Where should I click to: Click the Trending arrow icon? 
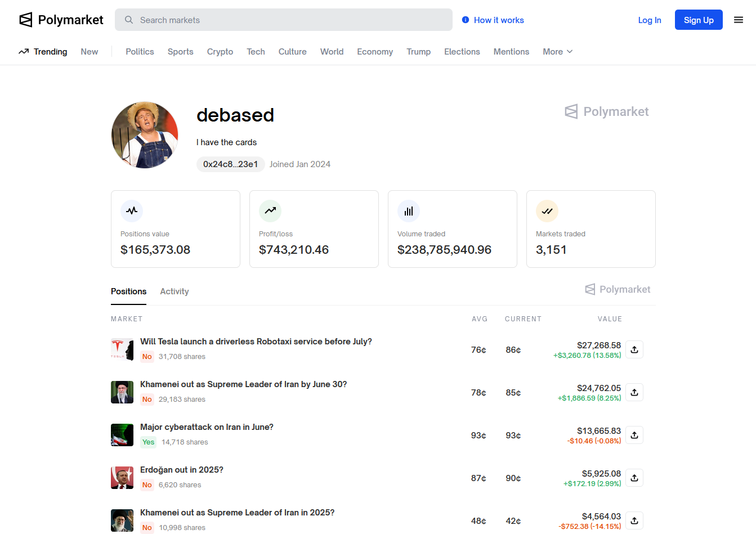coord(24,51)
